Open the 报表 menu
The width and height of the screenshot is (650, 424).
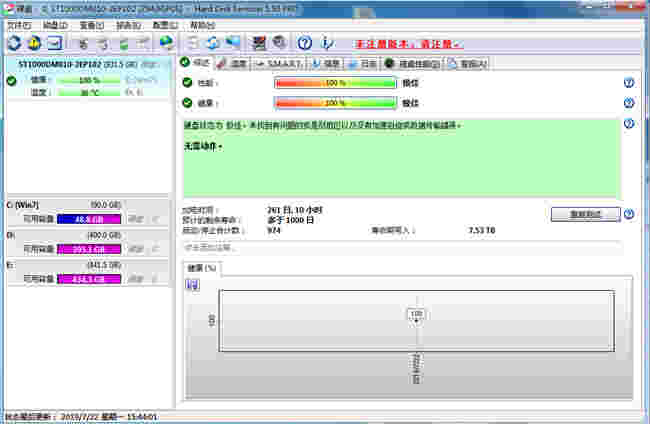tap(128, 26)
